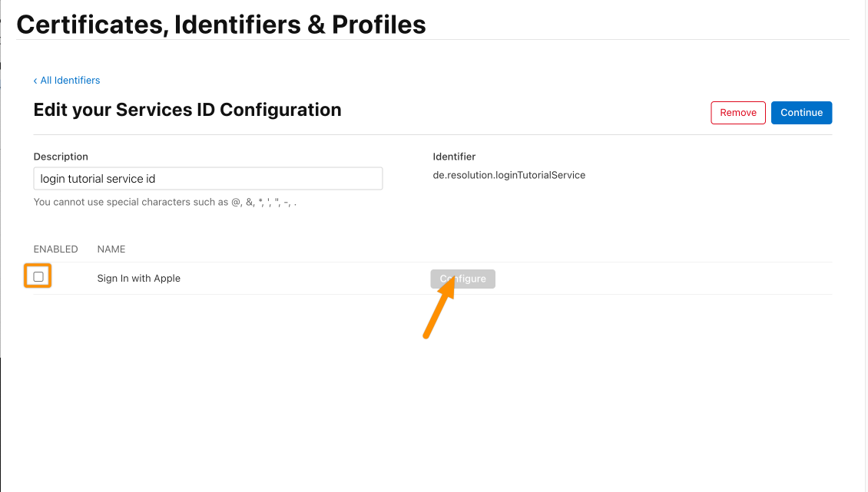Click the Description field label
The height and width of the screenshot is (492, 868).
click(x=61, y=157)
